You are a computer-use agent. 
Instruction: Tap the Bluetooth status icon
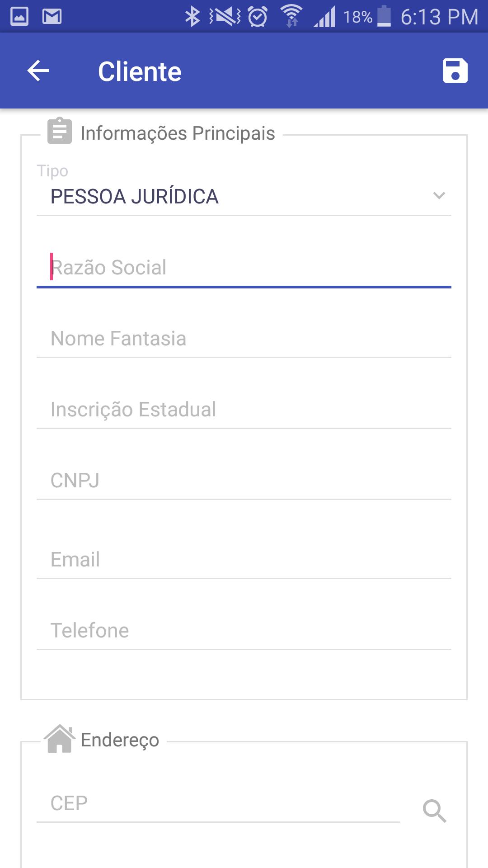click(x=192, y=17)
